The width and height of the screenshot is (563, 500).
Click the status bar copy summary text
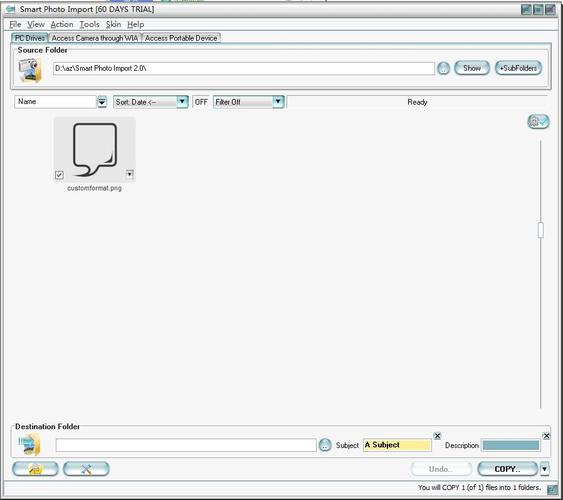479,487
